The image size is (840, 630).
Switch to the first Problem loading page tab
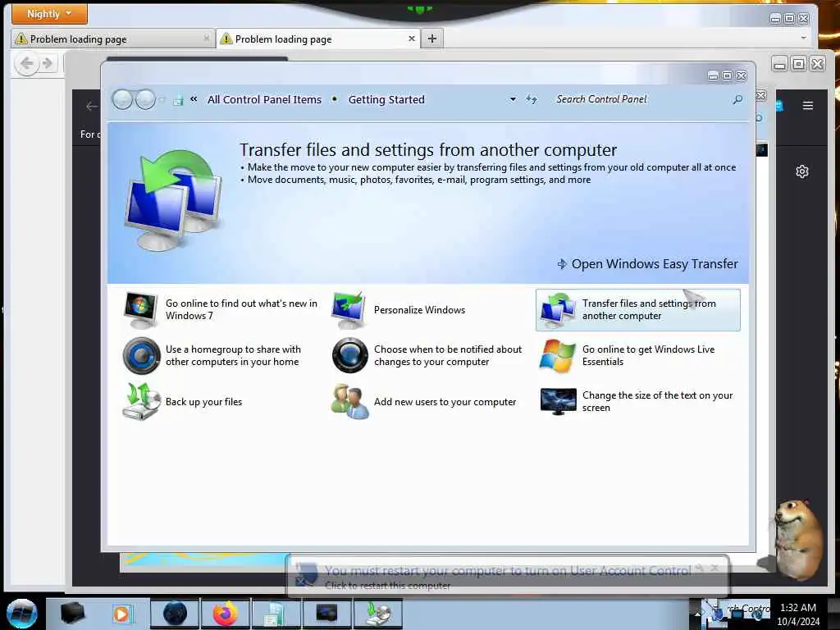pyautogui.click(x=112, y=39)
